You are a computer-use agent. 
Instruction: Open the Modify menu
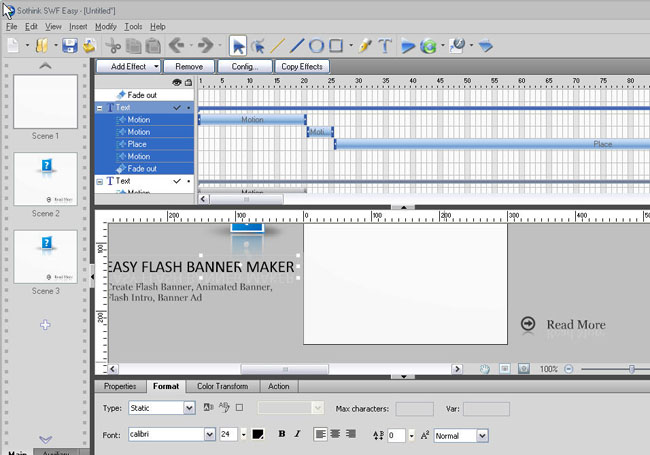coord(106,27)
